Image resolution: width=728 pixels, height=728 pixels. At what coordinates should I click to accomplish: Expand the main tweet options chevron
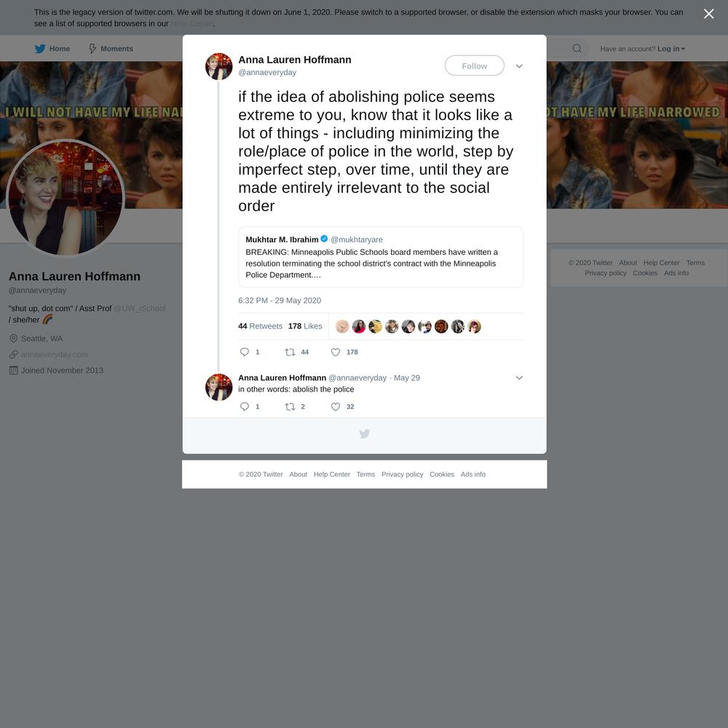[x=519, y=66]
